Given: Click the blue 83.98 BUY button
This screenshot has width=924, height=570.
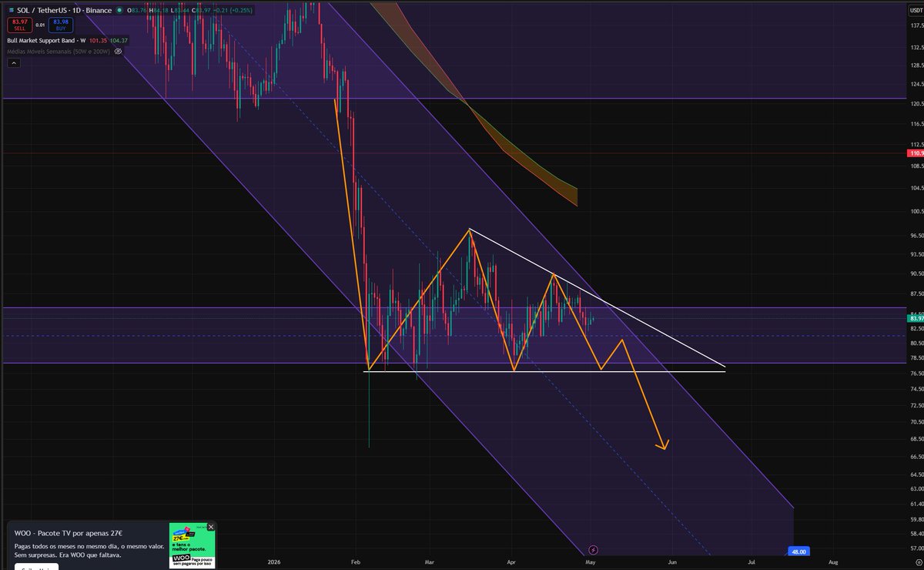Looking at the screenshot, I should tap(60, 25).
